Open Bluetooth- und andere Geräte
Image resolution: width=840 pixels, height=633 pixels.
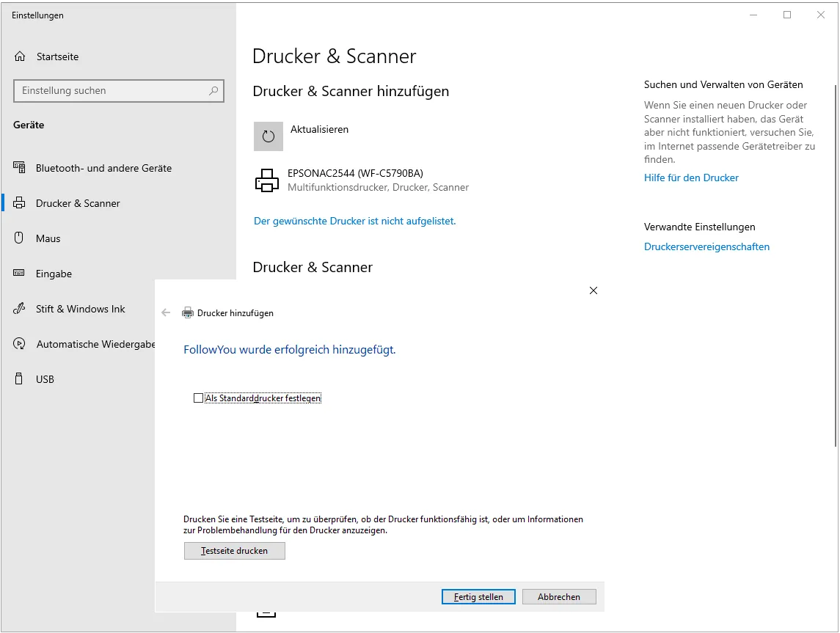pyautogui.click(x=103, y=168)
